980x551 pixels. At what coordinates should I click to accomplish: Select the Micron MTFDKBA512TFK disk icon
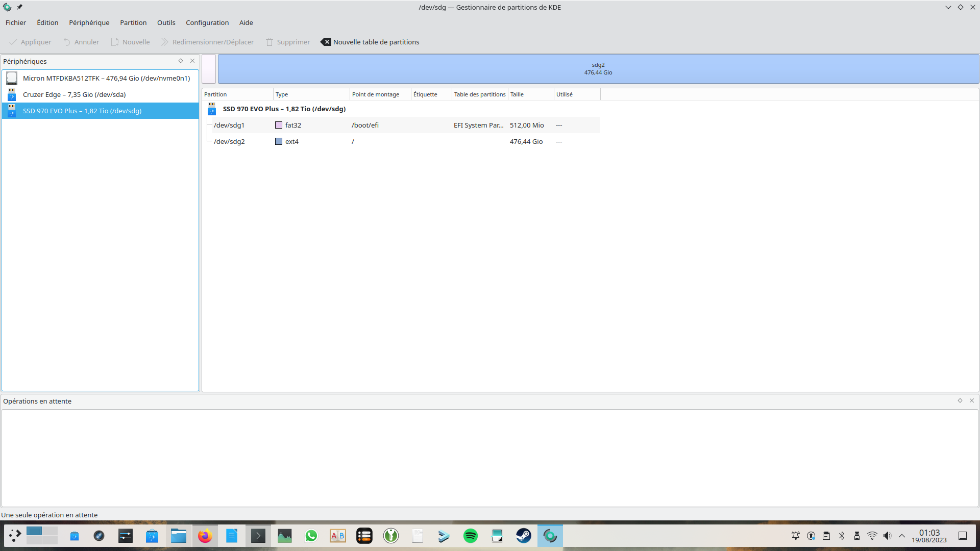point(12,78)
